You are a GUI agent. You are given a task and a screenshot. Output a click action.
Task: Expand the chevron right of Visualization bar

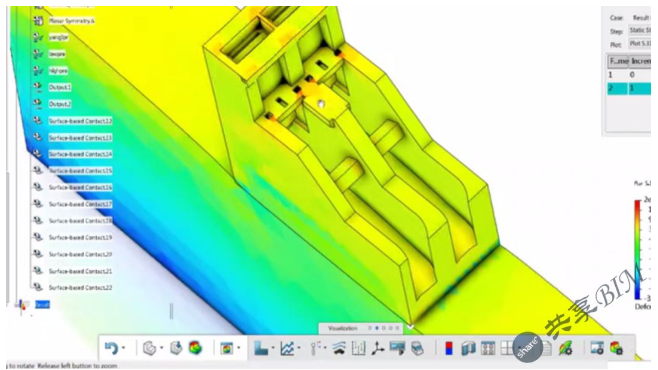point(410,327)
